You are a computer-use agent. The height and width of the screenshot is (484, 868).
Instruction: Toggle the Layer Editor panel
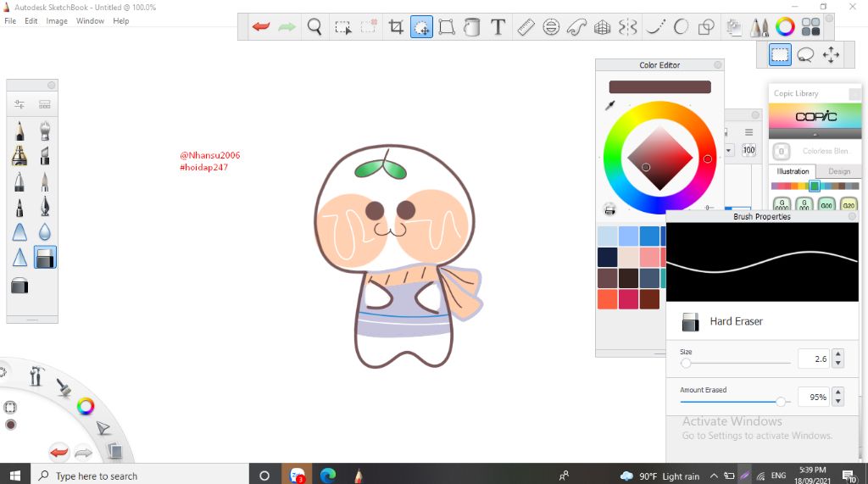(734, 26)
